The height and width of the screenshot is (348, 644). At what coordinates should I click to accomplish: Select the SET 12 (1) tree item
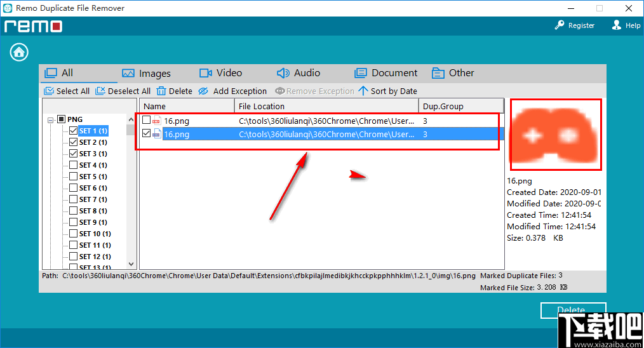click(x=95, y=257)
